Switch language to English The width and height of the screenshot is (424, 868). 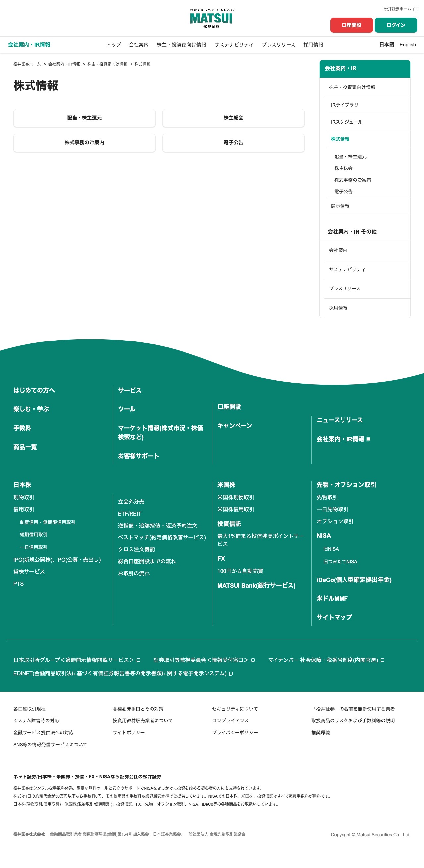click(x=407, y=45)
